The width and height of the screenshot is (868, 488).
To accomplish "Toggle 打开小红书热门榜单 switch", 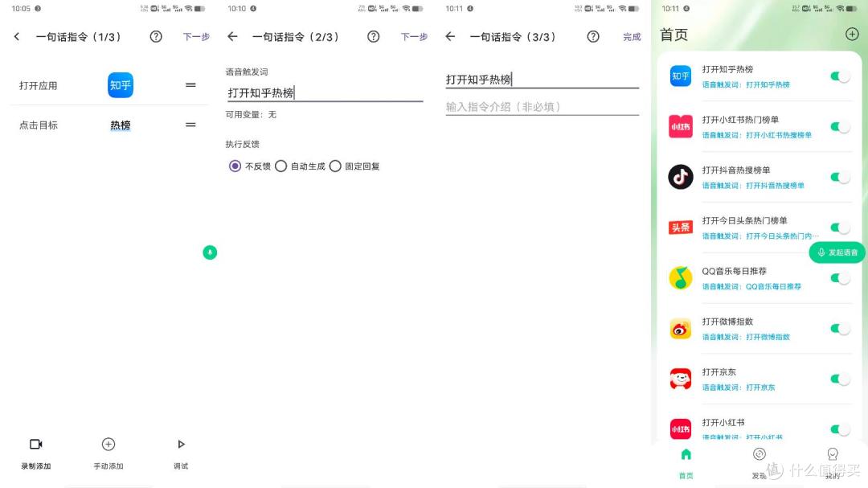I will (x=840, y=127).
